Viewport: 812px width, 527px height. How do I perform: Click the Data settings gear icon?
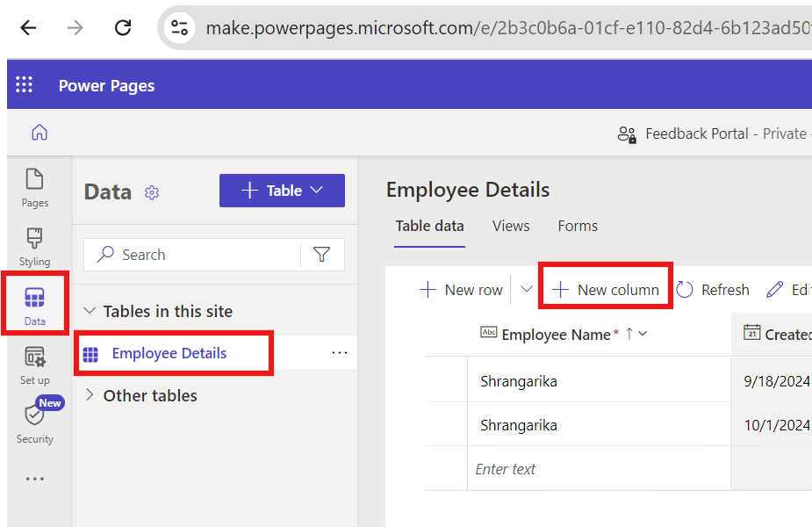coord(152,192)
